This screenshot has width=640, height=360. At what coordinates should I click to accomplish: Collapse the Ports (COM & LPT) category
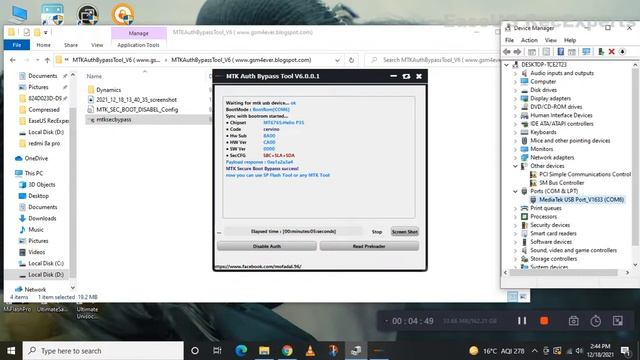(x=515, y=191)
